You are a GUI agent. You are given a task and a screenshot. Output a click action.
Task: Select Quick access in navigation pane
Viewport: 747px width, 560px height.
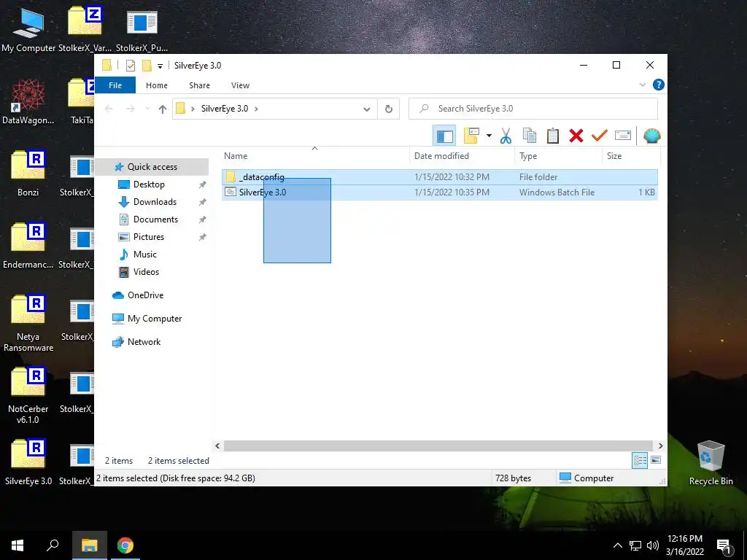[152, 167]
